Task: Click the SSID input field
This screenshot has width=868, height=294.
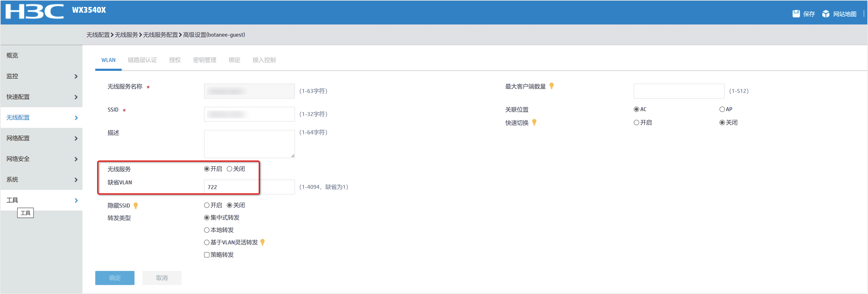Action: (x=249, y=114)
